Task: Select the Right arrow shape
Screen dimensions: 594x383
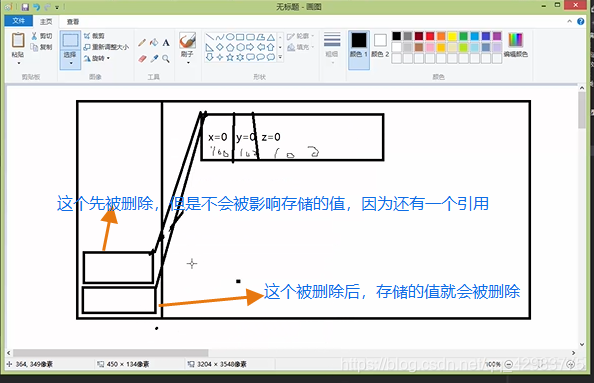Action: pyautogui.click(x=250, y=47)
